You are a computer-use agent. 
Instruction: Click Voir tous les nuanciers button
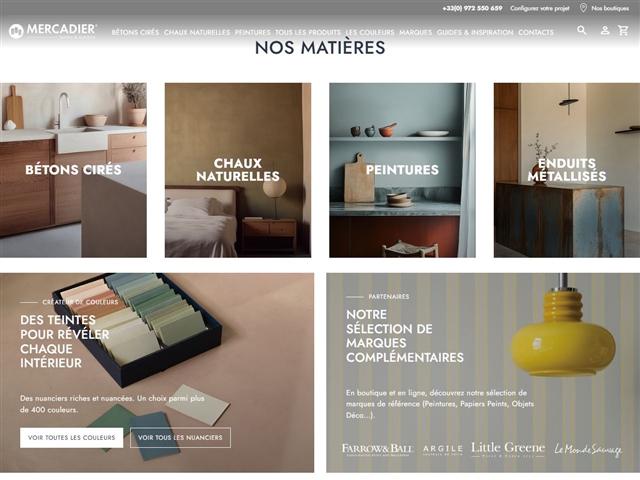(x=180, y=438)
